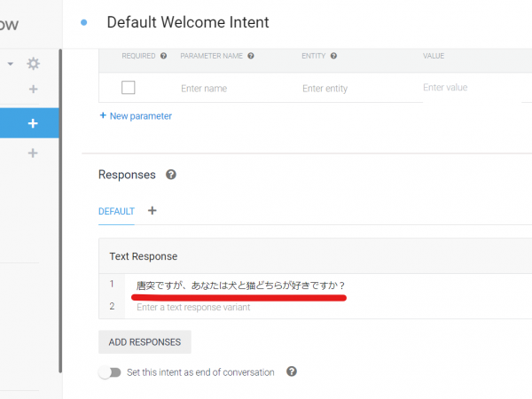The image size is (532, 399).
Task: Expand the agent selector dropdown arrow
Action: point(11,64)
